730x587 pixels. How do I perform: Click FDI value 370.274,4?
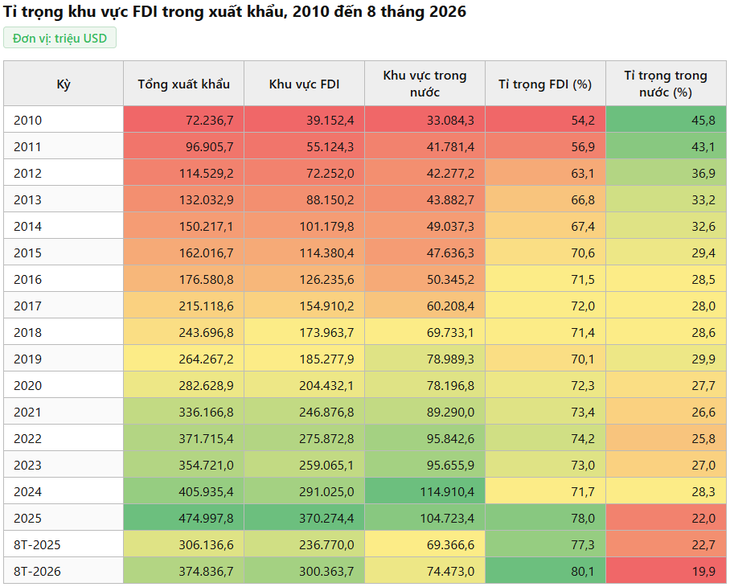(304, 518)
